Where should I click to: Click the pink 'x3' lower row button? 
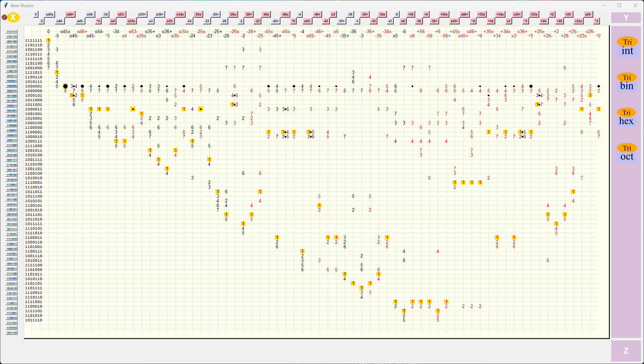click(509, 21)
